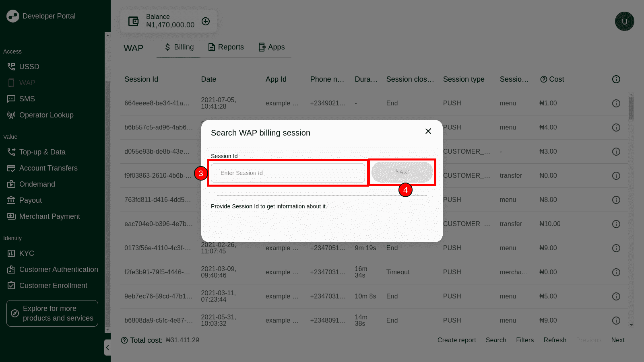Open KYC in the Identity section
This screenshot has width=644, height=362.
click(27, 253)
